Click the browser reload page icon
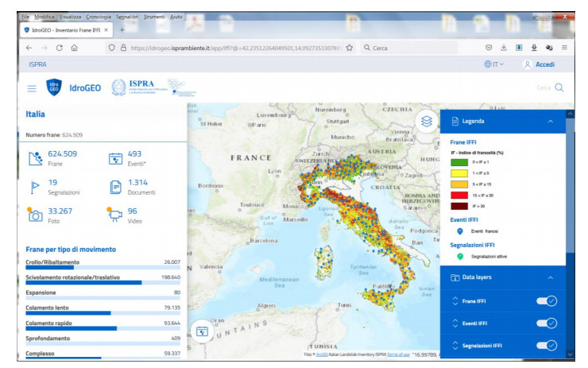 point(59,48)
